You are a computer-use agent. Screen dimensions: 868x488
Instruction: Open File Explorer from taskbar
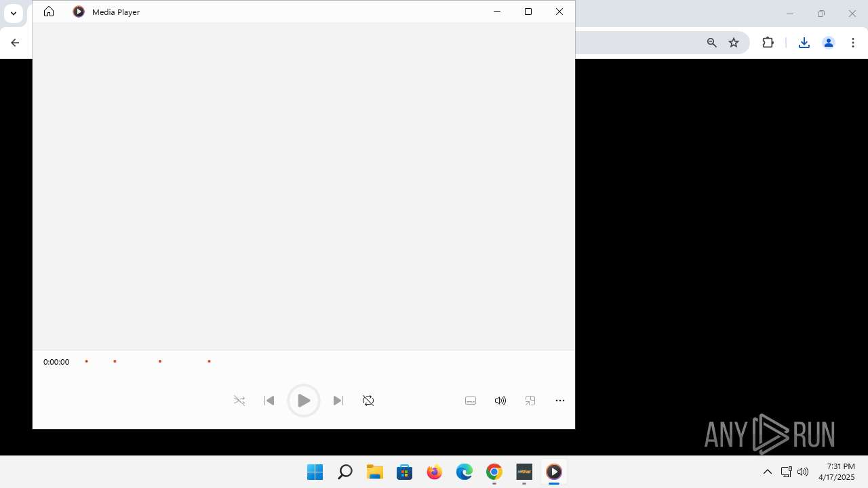[x=375, y=472]
